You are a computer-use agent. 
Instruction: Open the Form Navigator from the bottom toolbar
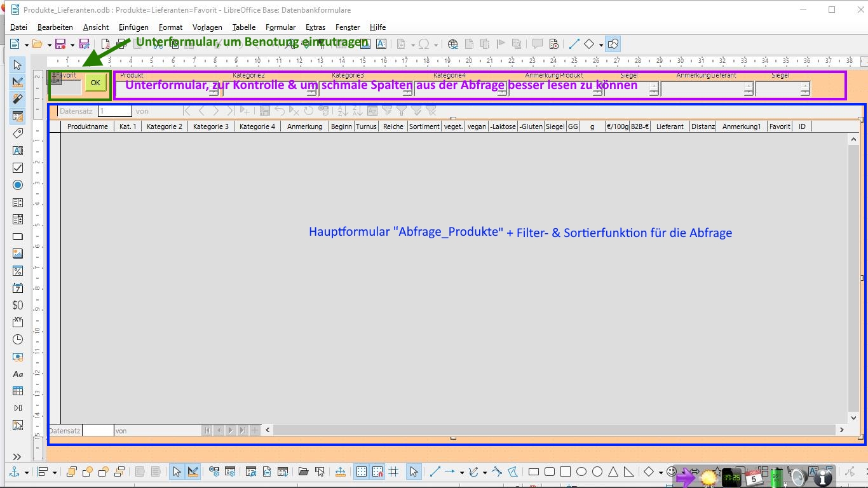[x=250, y=471]
